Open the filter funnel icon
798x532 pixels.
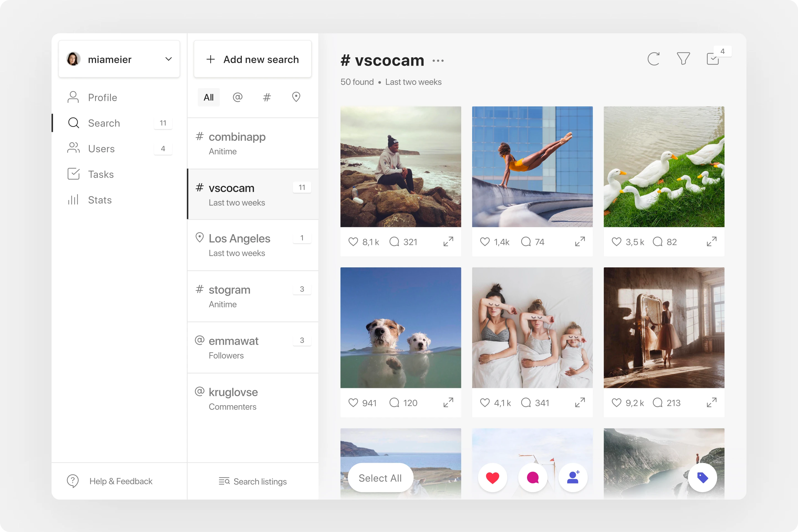click(x=683, y=58)
